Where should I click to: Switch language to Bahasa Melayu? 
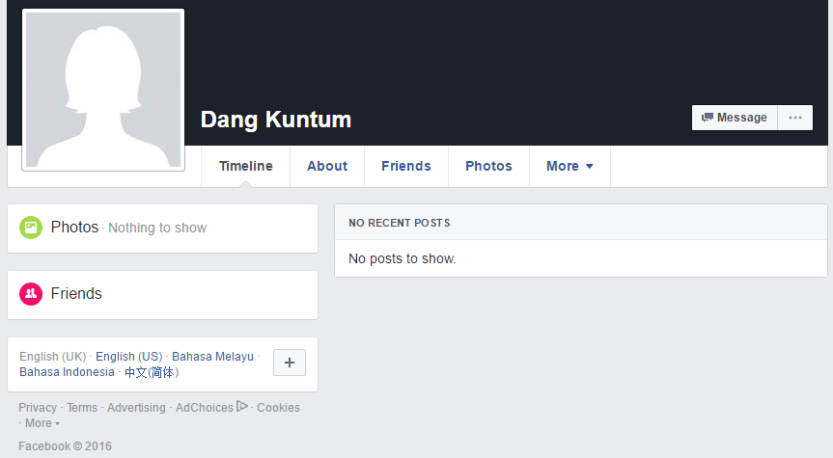point(213,357)
